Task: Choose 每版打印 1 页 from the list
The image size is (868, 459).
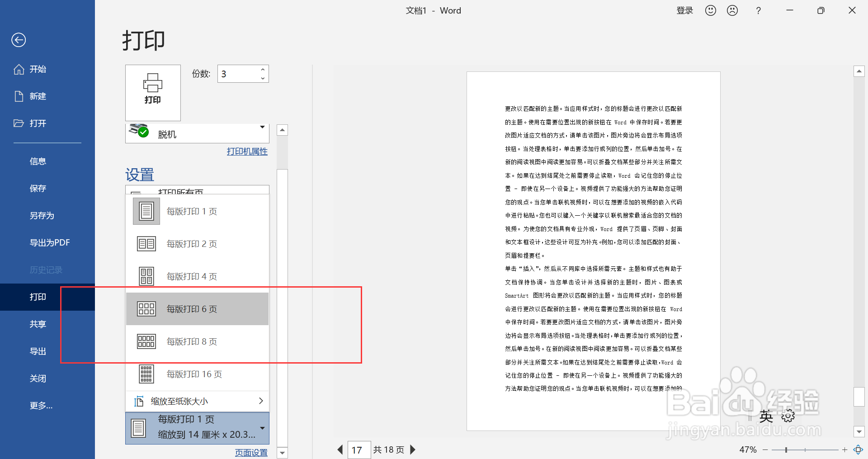Action: click(x=197, y=211)
